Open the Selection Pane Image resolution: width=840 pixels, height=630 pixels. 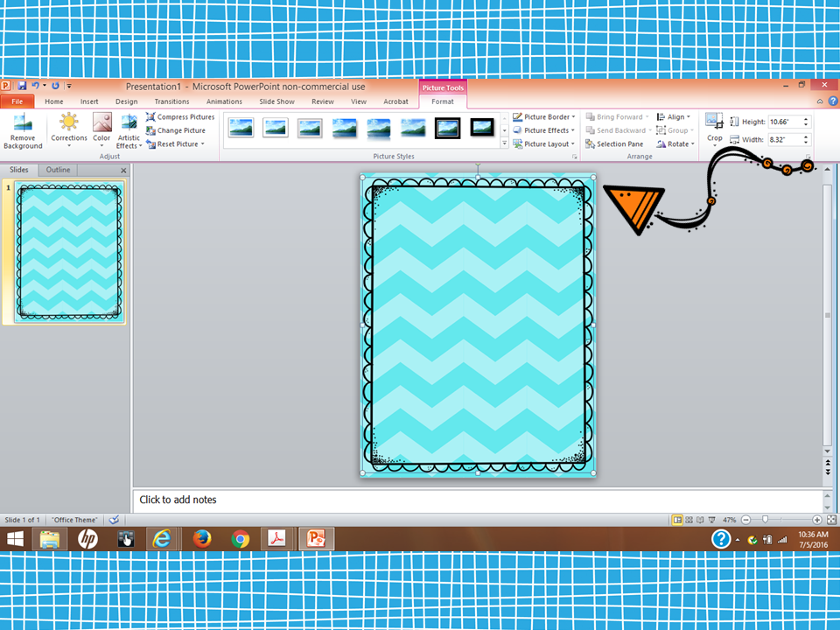coord(615,143)
